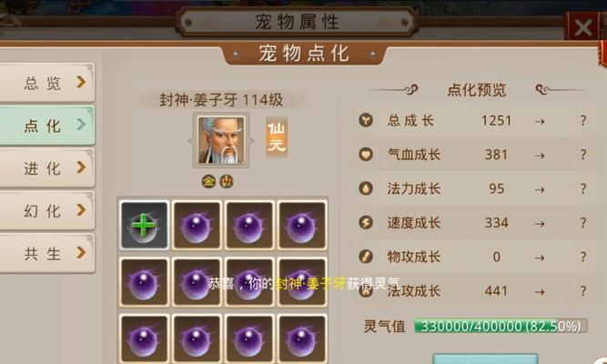607x364 pixels.
Task: Switch to the 进化 tab
Action: tap(46, 168)
